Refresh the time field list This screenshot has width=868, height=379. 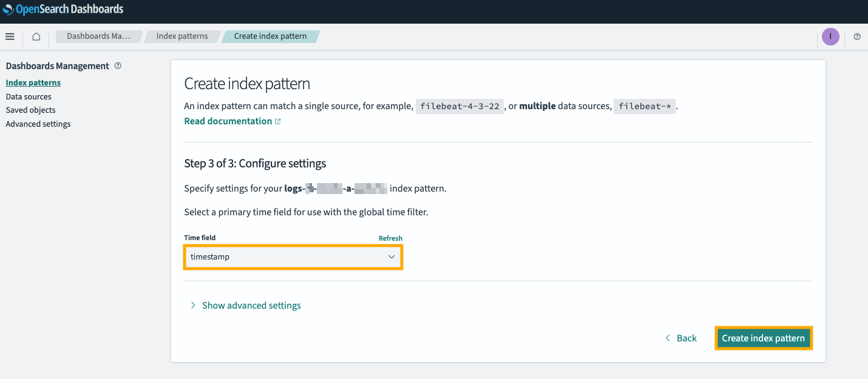tap(390, 238)
